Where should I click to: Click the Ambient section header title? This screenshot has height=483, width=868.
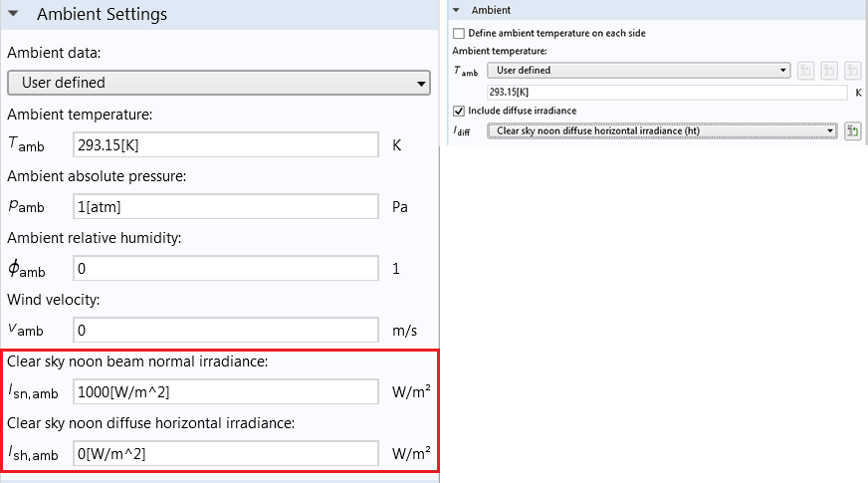point(490,10)
